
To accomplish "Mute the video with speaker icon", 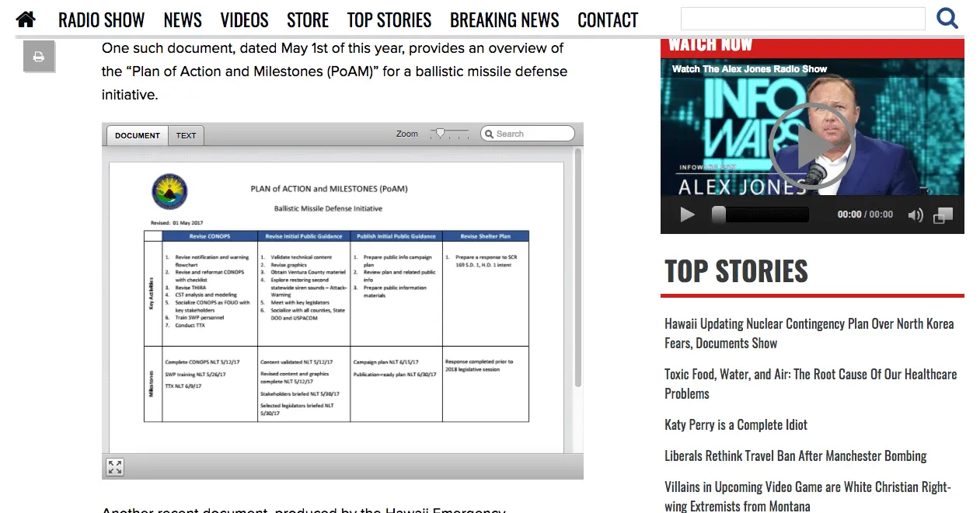I will (x=916, y=215).
